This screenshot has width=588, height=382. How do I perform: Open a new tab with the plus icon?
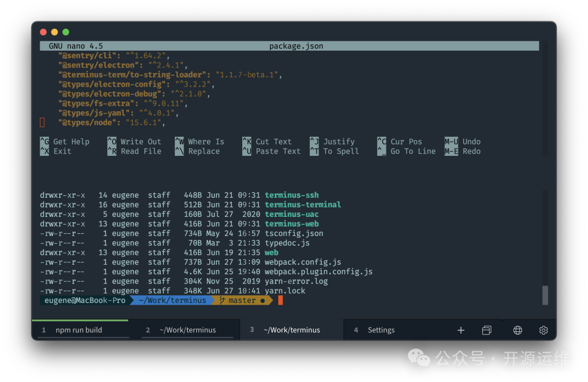461,330
